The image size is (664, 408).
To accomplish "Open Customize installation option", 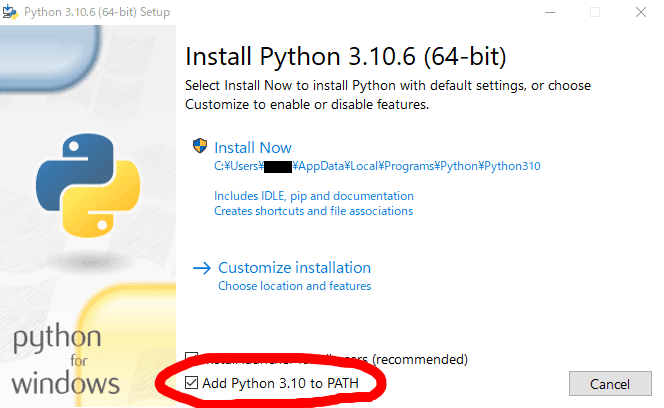I will (294, 268).
